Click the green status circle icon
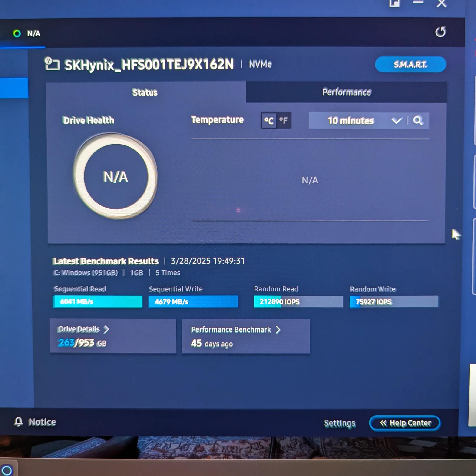Screen dimensions: 476x476 [17, 33]
